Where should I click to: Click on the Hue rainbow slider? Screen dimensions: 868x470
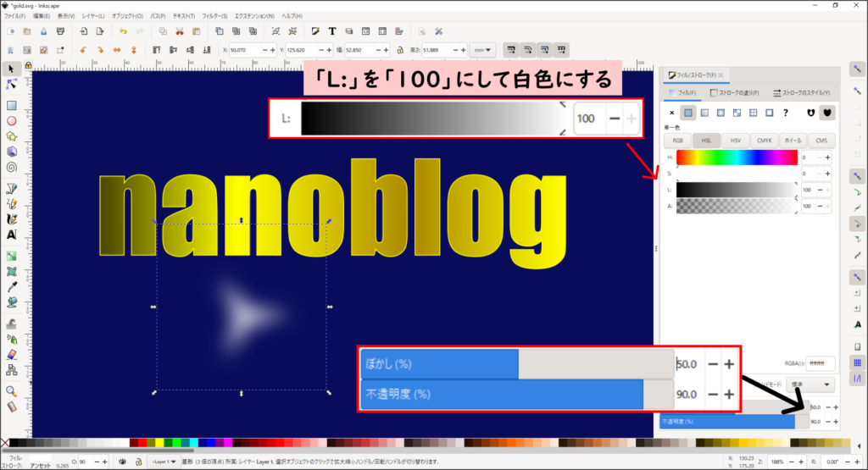[x=737, y=158]
